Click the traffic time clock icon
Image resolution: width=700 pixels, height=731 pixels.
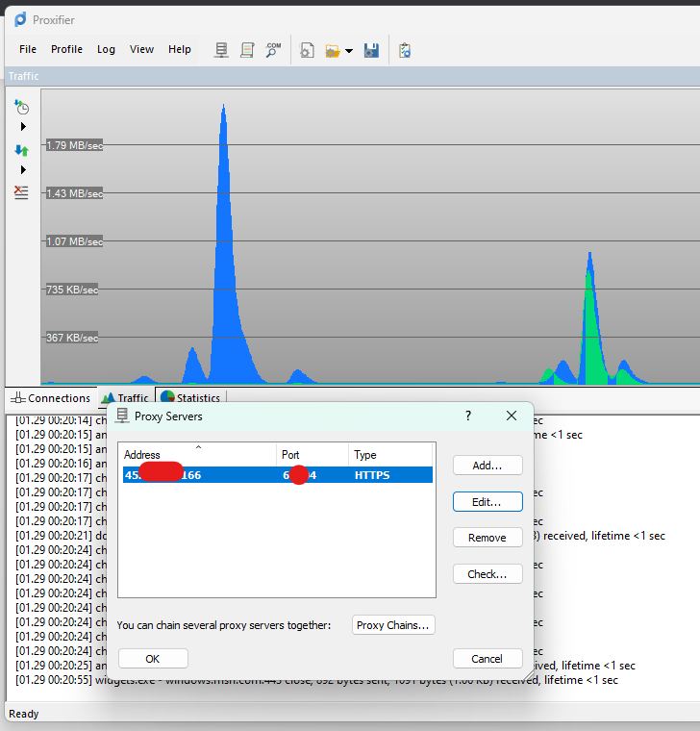[21, 107]
